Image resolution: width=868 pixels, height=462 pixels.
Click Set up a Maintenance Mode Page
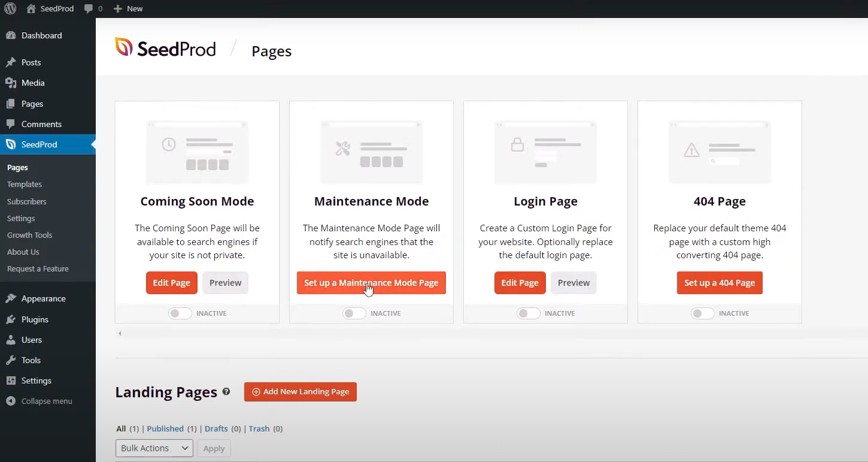click(x=371, y=282)
